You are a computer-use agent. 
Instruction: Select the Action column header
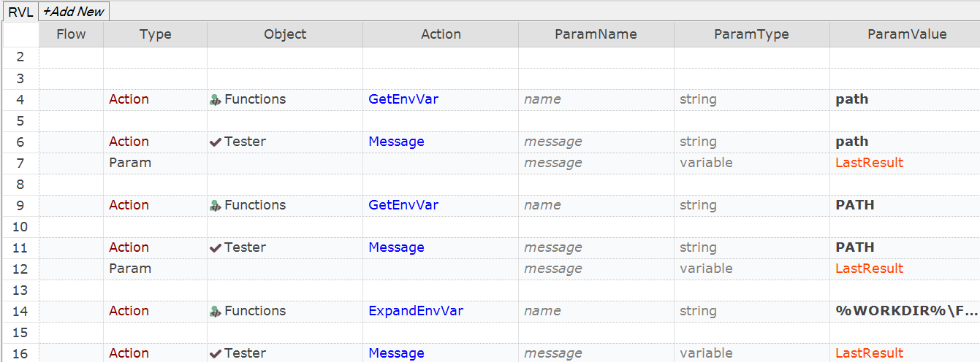tap(441, 34)
